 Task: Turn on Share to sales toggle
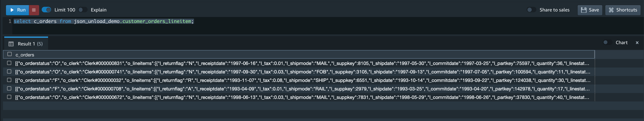pos(531,10)
